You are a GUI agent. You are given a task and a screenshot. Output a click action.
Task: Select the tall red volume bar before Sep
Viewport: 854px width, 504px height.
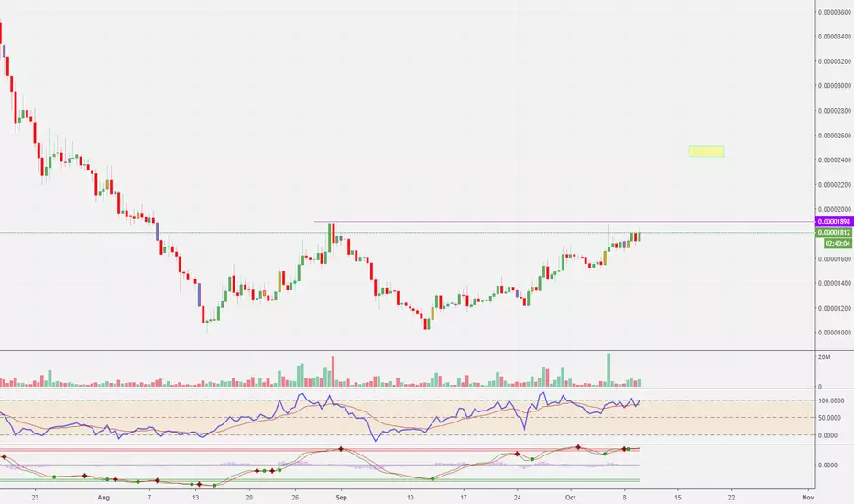pos(333,372)
